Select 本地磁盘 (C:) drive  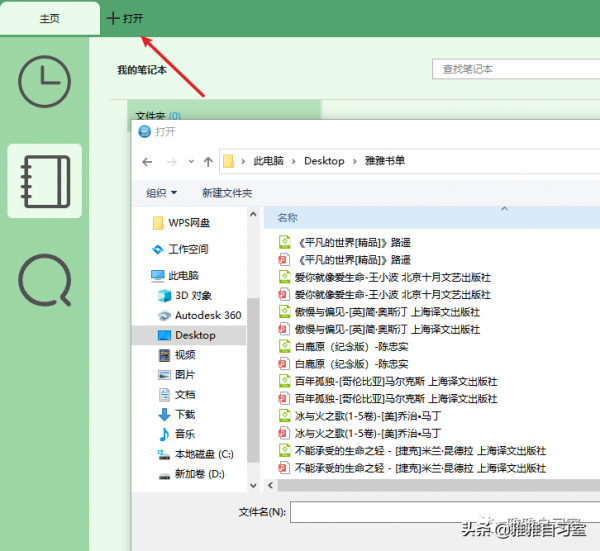(x=196, y=454)
